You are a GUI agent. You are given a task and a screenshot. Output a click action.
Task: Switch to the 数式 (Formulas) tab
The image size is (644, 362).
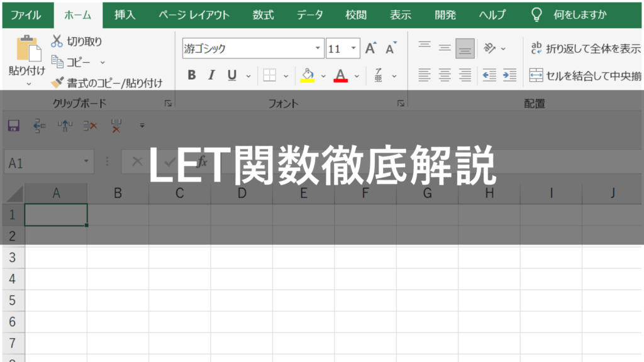(x=263, y=14)
